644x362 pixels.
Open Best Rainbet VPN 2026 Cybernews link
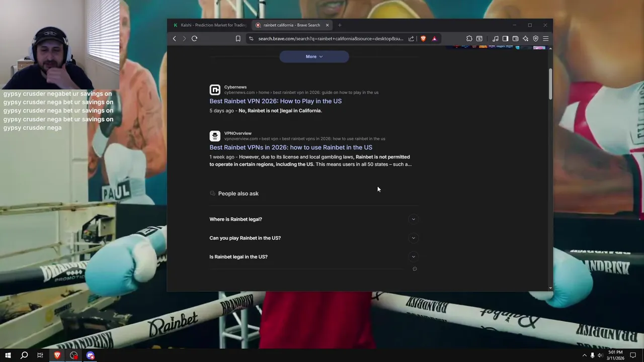click(275, 101)
